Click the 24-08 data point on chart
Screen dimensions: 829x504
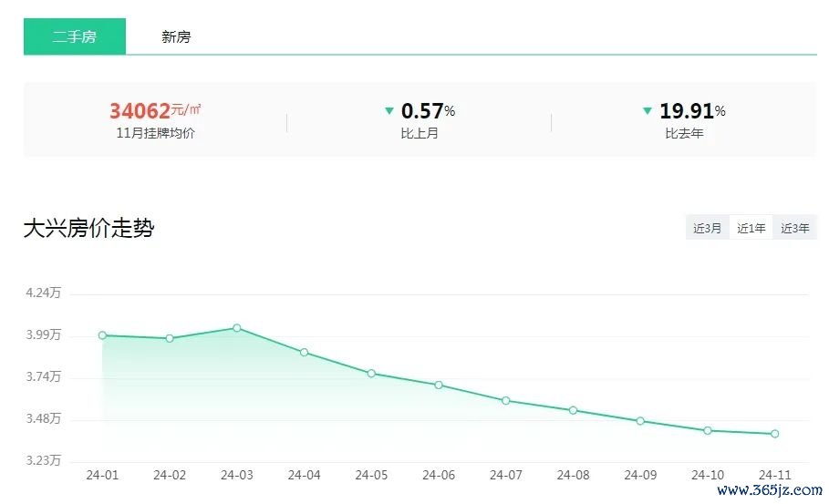(x=573, y=410)
